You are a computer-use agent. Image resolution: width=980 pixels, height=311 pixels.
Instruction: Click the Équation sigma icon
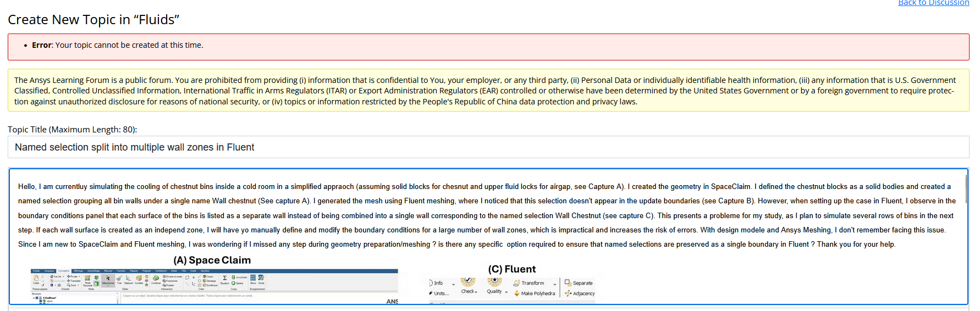coord(225,278)
